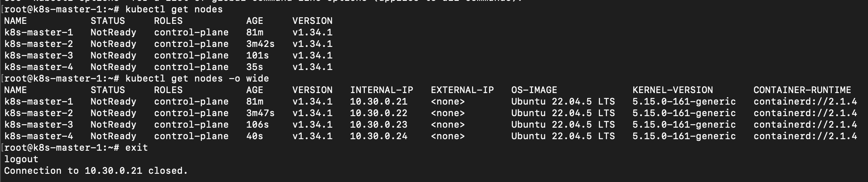Click the 'exit' command text
The width and height of the screenshot is (868, 182).
[x=136, y=148]
